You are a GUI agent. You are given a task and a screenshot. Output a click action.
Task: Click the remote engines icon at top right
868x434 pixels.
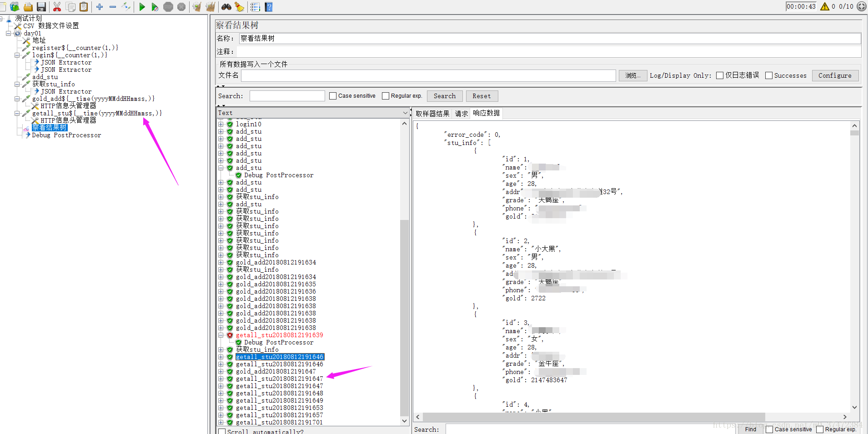[861, 6]
